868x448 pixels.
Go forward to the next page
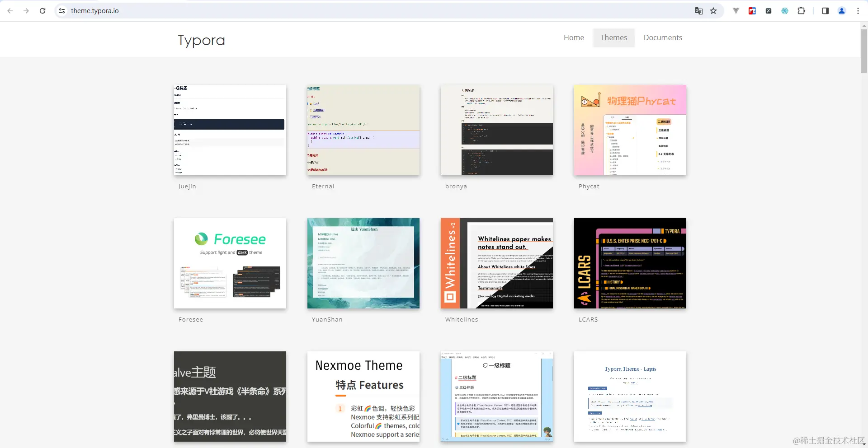(26, 11)
